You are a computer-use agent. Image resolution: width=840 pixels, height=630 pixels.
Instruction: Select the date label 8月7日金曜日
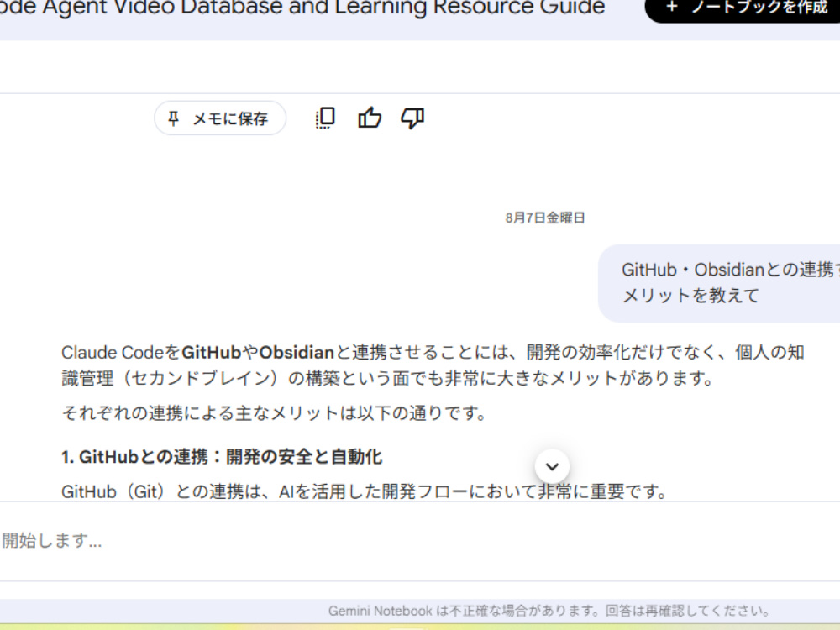(545, 218)
